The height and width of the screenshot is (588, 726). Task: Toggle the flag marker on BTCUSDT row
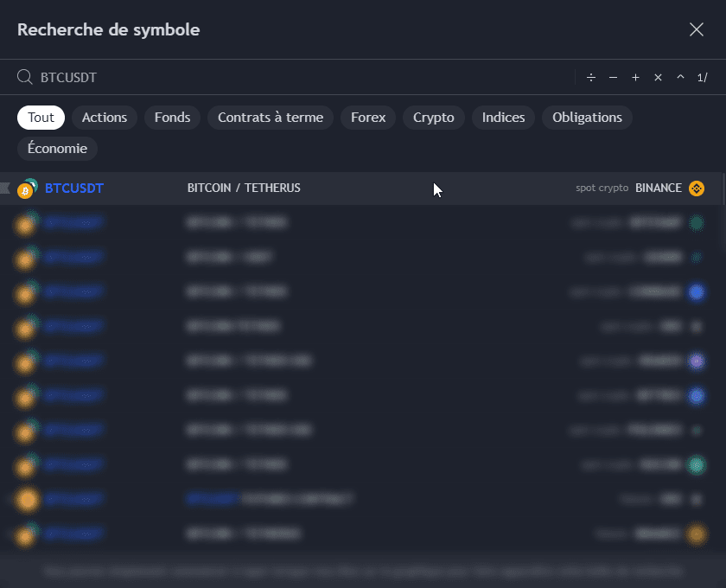(5, 189)
